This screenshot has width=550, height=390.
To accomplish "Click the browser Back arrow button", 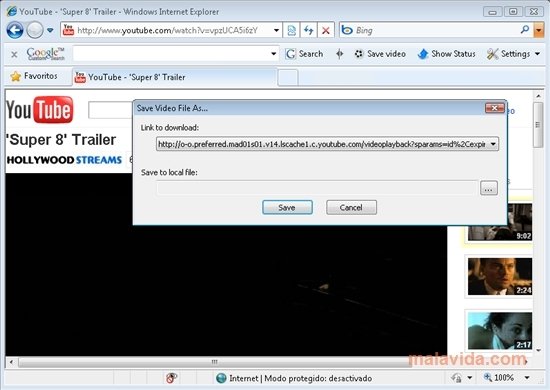I will (x=15, y=30).
